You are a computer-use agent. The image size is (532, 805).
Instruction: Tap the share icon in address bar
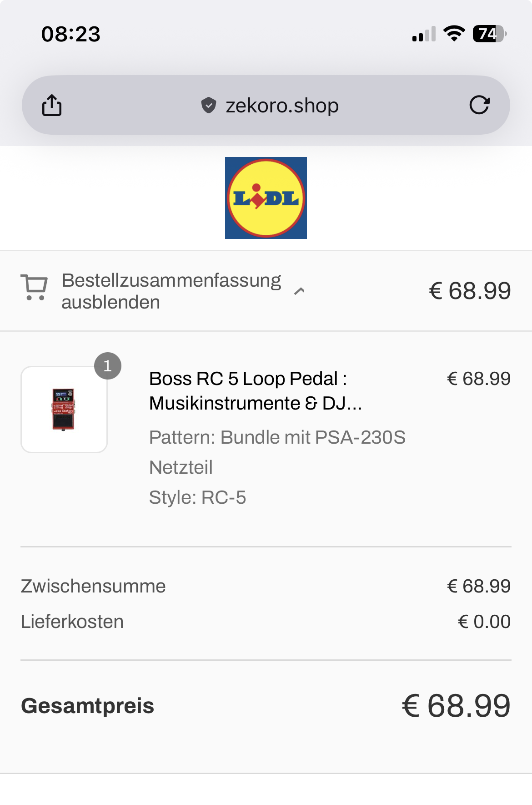(x=52, y=106)
